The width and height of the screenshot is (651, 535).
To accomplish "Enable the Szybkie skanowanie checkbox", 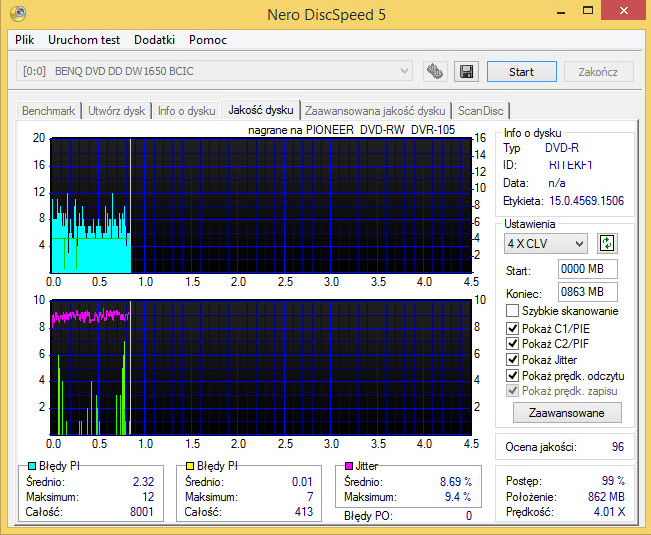I will point(512,310).
